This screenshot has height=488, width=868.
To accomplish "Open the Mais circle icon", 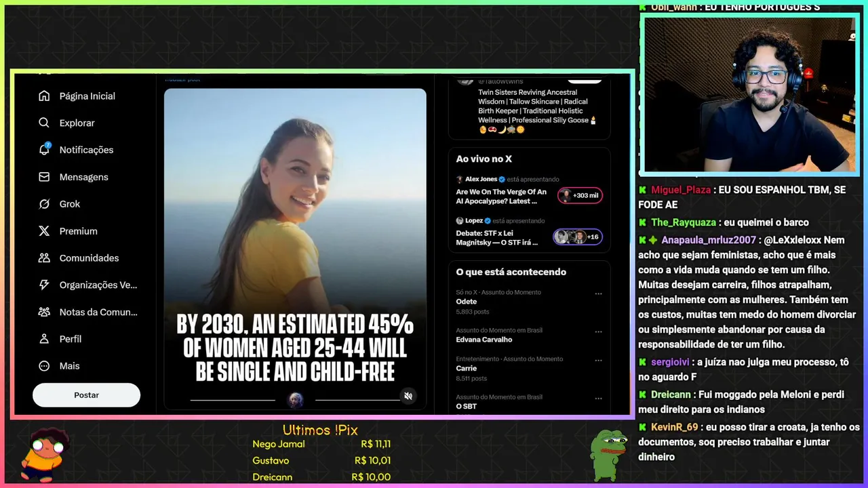I will click(44, 366).
